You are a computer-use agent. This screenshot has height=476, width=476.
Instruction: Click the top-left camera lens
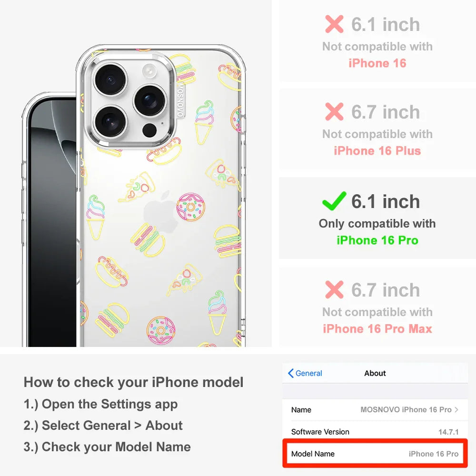[110, 79]
